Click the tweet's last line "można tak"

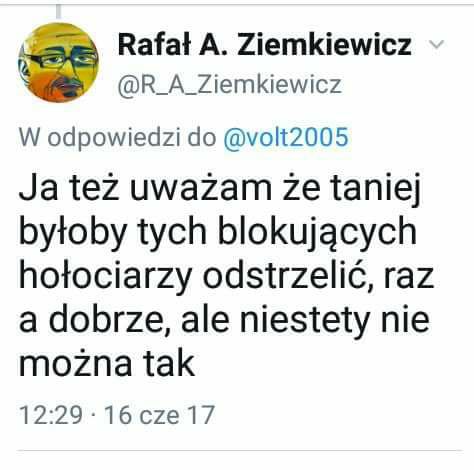(x=107, y=363)
